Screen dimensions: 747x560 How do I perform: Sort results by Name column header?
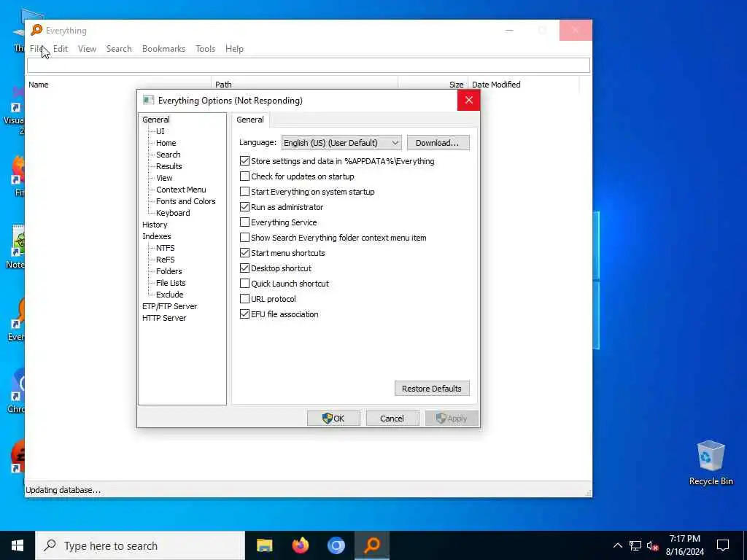click(119, 85)
